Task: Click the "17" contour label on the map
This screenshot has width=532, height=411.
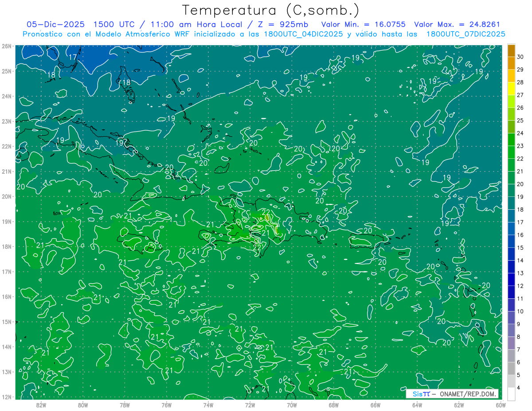Action: click(73, 57)
